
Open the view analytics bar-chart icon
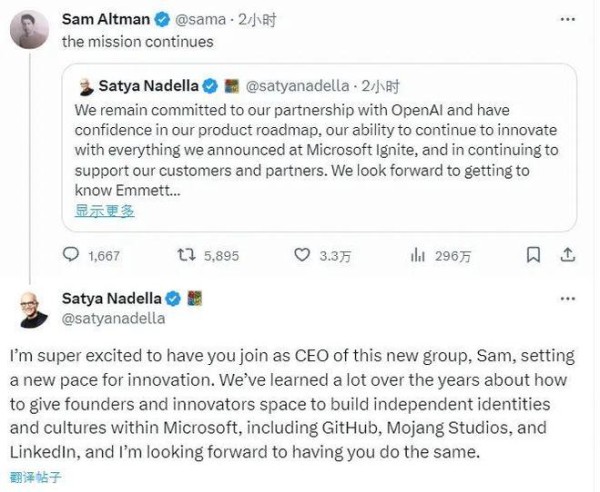419,255
